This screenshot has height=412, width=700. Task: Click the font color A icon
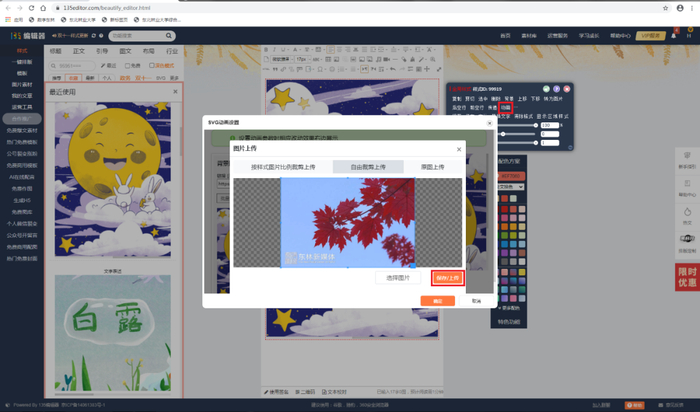[x=295, y=50]
